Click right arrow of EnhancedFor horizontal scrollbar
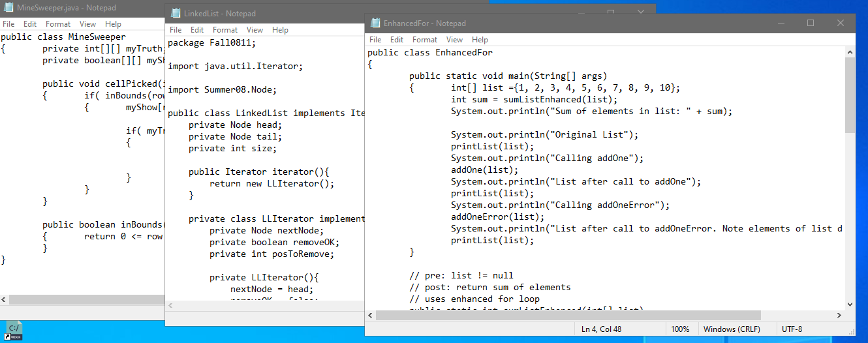This screenshot has width=868, height=343. point(838,316)
